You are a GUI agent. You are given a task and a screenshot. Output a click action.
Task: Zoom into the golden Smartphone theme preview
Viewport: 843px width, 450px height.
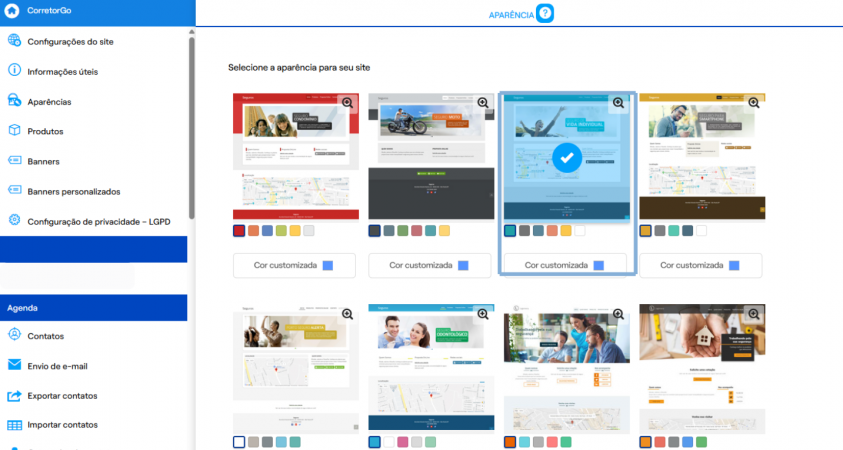754,103
